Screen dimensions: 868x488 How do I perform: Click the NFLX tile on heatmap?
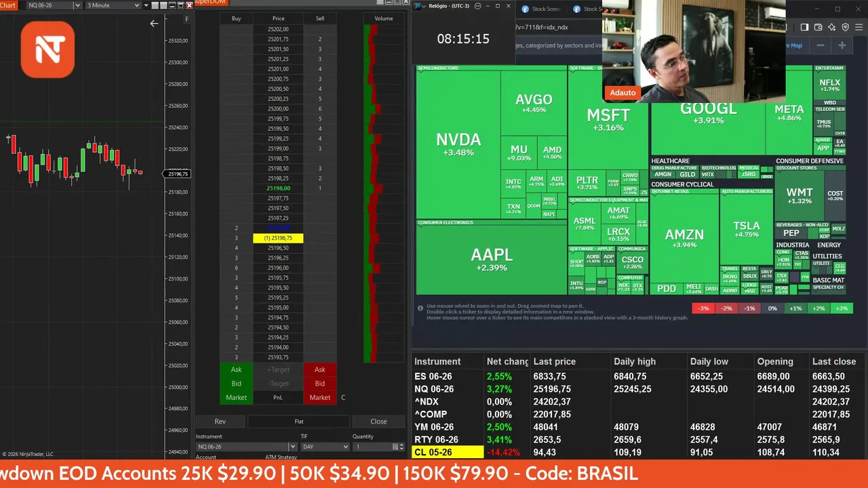click(x=830, y=85)
